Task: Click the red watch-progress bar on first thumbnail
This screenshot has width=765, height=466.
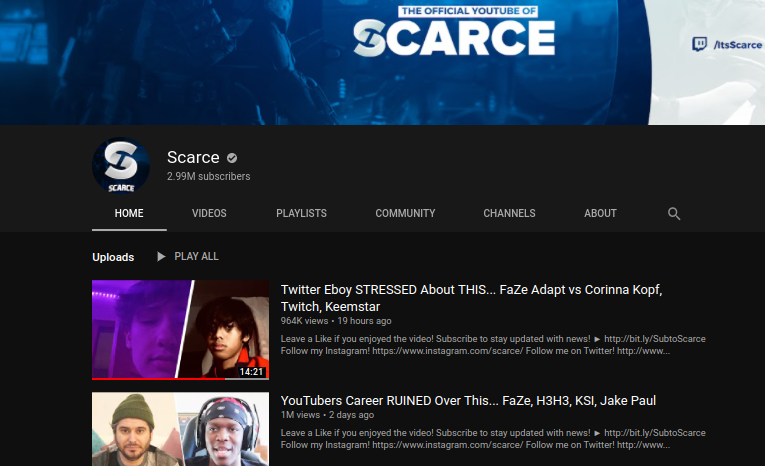Action: (x=158, y=379)
